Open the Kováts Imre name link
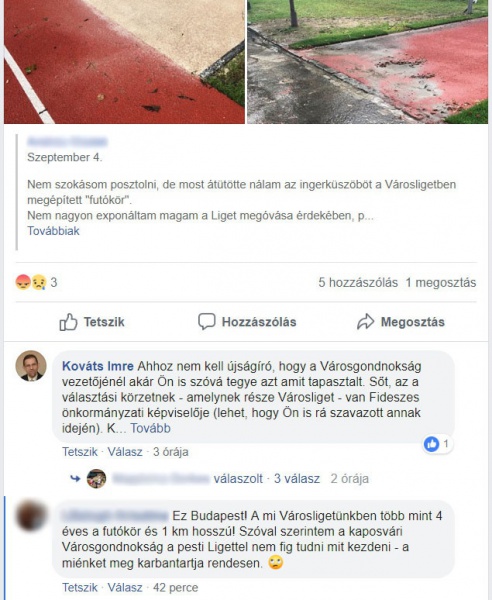 98,366
